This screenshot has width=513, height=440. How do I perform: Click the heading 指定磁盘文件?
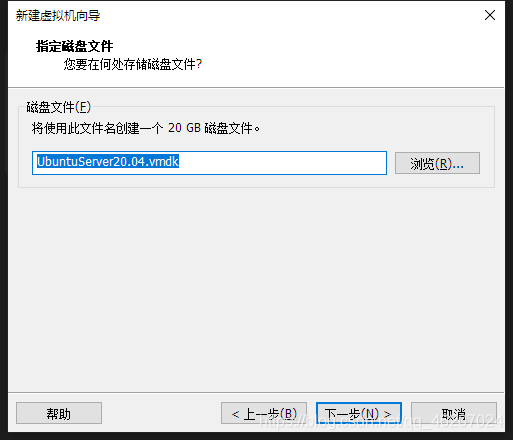pyautogui.click(x=75, y=46)
